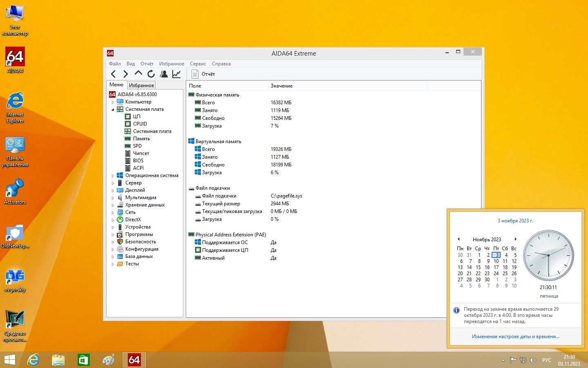Image resolution: width=588 pixels, height=368 pixels.
Task: Go forward with the right arrow toolbar icon
Action: coord(126,74)
